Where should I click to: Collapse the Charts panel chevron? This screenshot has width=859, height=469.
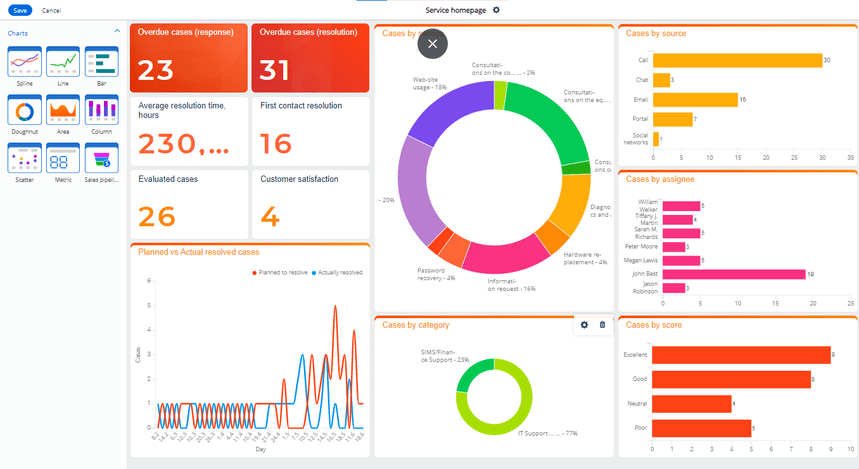(117, 31)
